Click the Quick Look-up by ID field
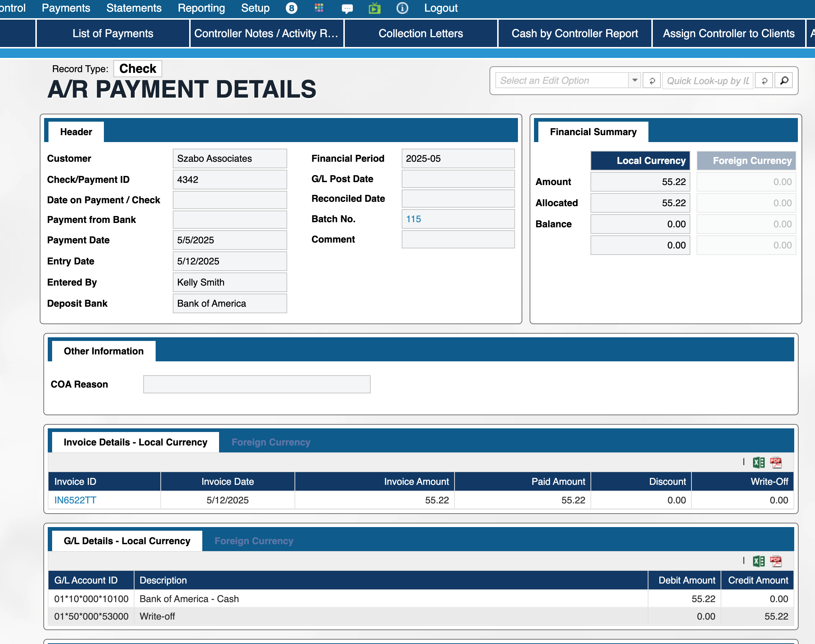Screen dimensions: 815x644 [x=707, y=80]
